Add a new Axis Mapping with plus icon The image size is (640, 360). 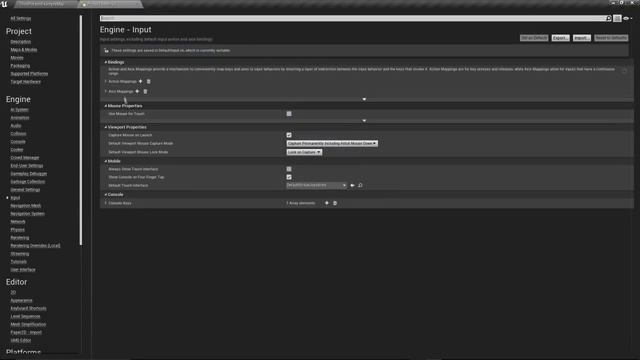click(137, 91)
